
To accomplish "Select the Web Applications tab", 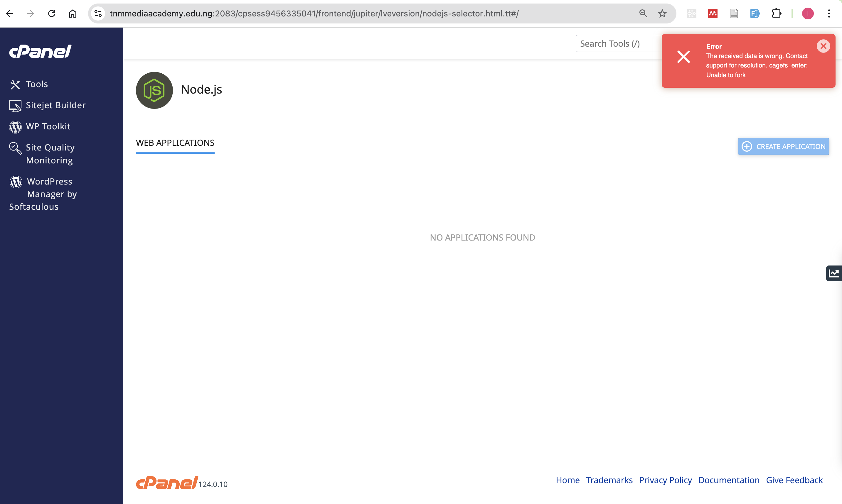I will (175, 143).
